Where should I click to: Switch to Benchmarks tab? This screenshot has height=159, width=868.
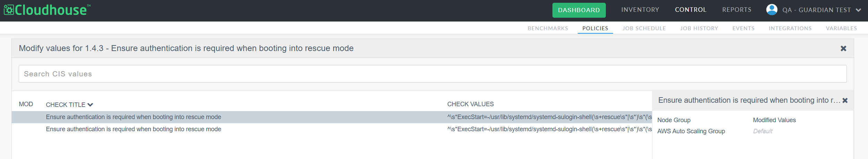[548, 28]
